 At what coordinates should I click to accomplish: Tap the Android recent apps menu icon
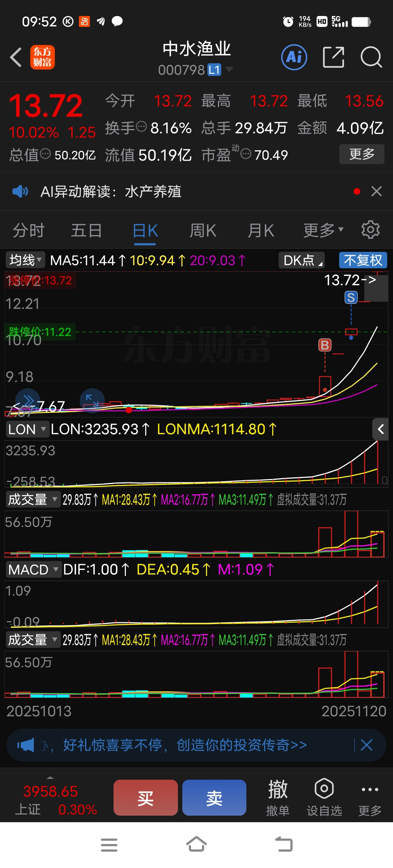point(109,845)
